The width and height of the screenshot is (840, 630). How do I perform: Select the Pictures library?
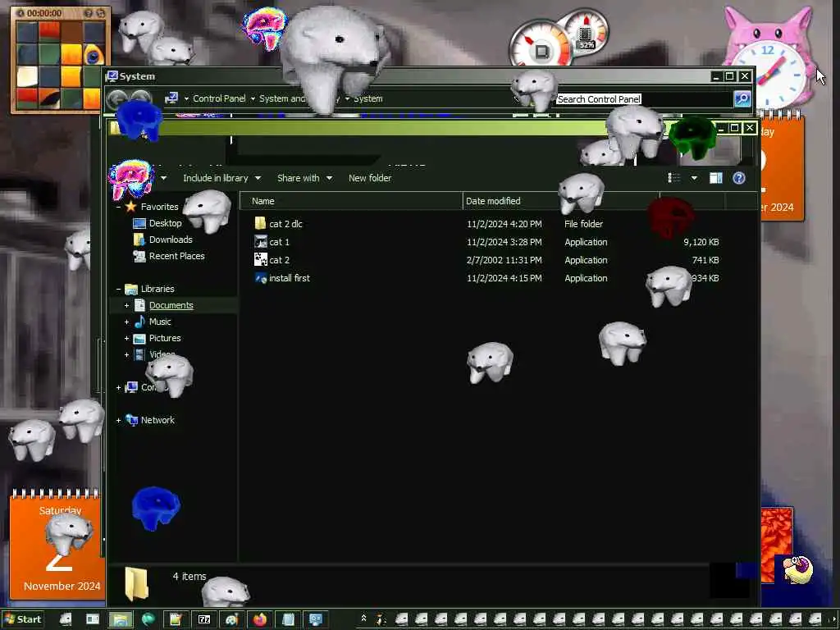164,338
